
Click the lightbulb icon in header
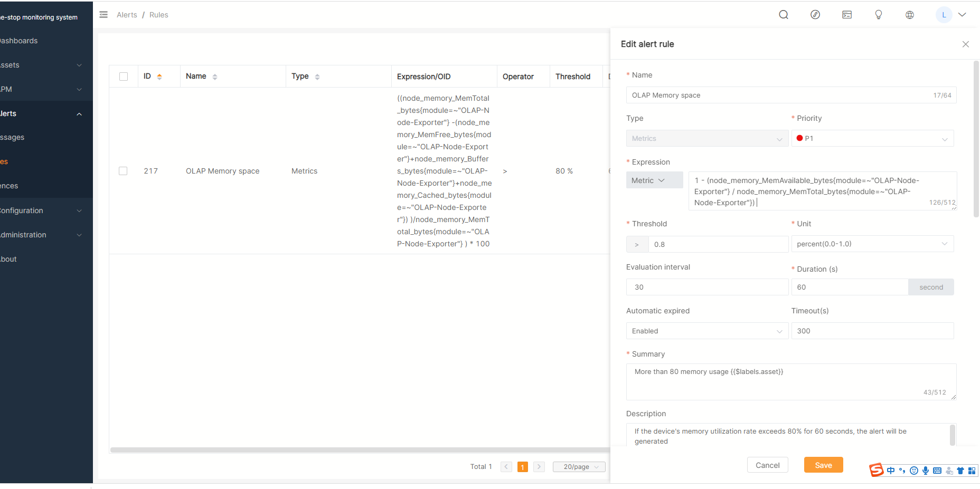(x=879, y=15)
